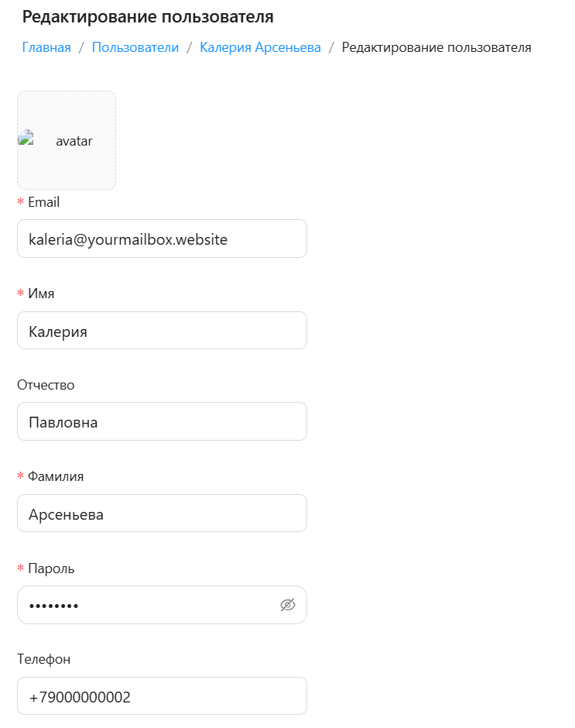Click the Фамилия field label
This screenshot has height=728, width=575.
point(56,476)
